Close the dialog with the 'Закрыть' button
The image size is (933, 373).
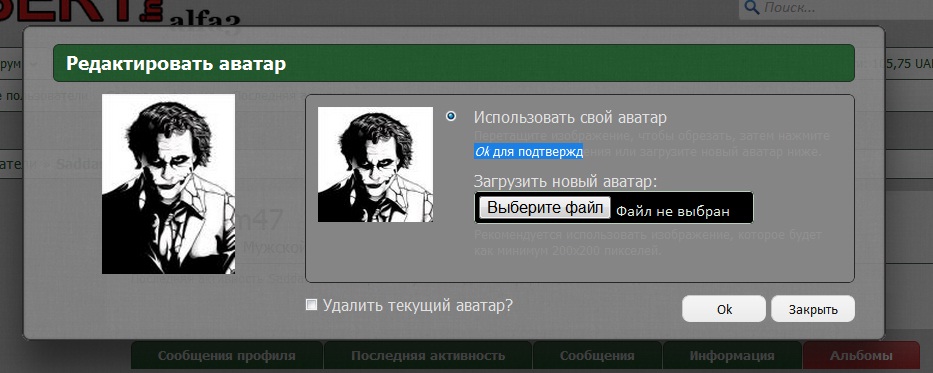813,309
